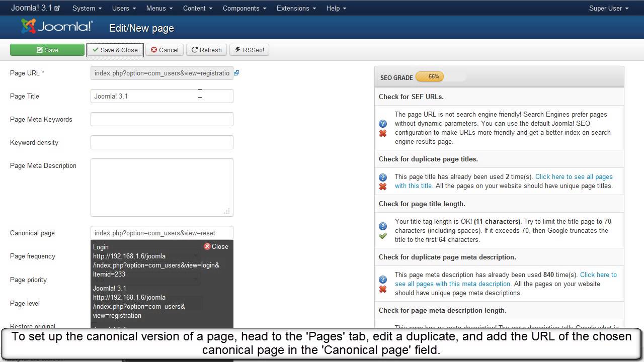Viewport: 644px width, 362px height.
Task: Open the Menus menu
Action: pyautogui.click(x=159, y=8)
